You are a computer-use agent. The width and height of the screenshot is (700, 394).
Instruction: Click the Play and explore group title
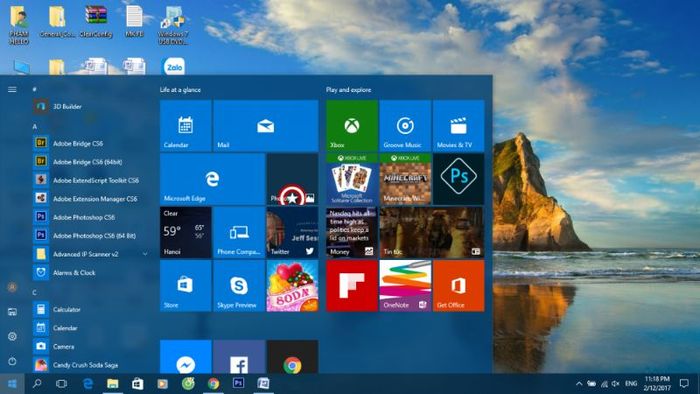(348, 90)
